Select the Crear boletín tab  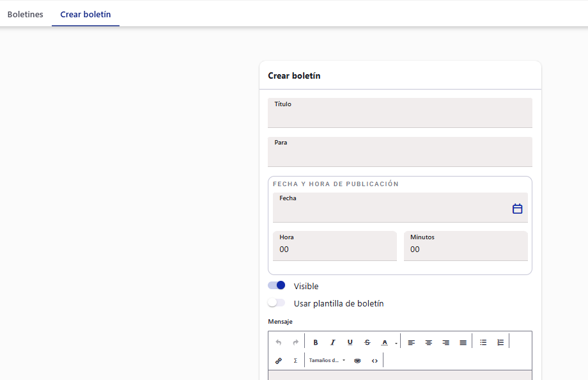(x=86, y=14)
